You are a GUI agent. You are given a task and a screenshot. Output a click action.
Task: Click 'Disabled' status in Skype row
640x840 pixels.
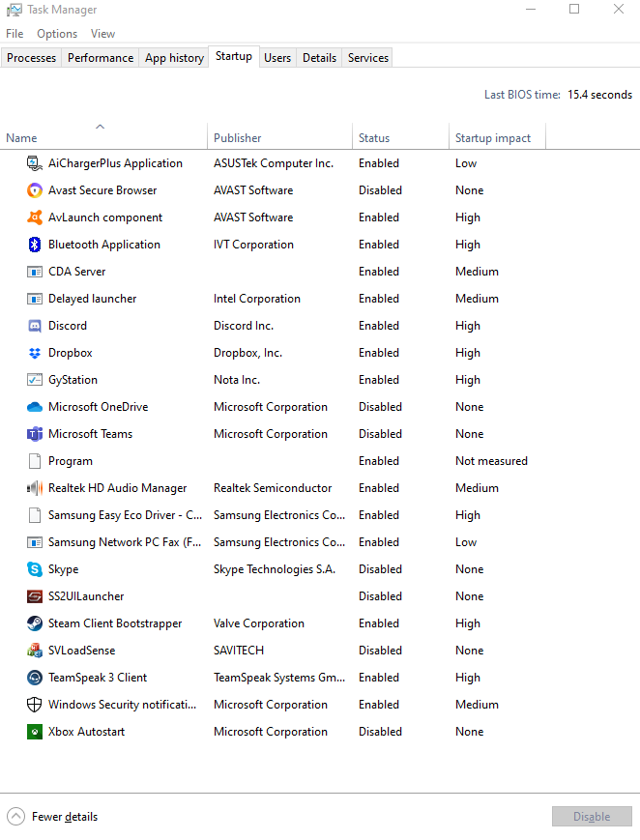(380, 569)
